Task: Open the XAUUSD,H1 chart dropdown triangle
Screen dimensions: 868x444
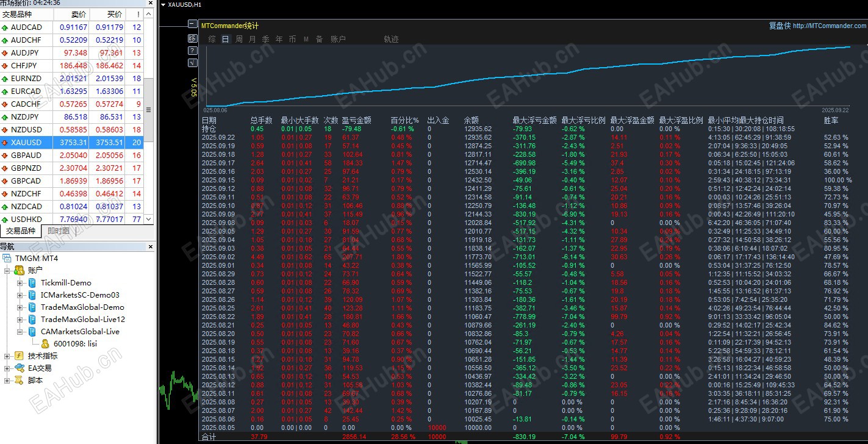Action: [x=163, y=4]
